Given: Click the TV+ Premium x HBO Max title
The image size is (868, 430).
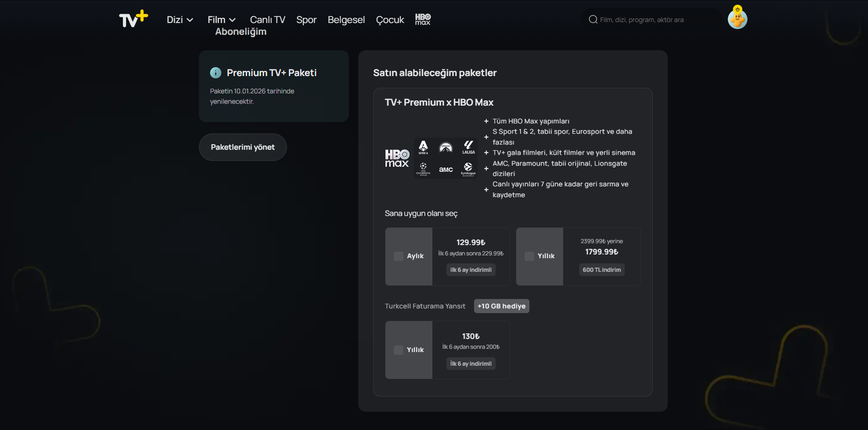Looking at the screenshot, I should coord(439,102).
